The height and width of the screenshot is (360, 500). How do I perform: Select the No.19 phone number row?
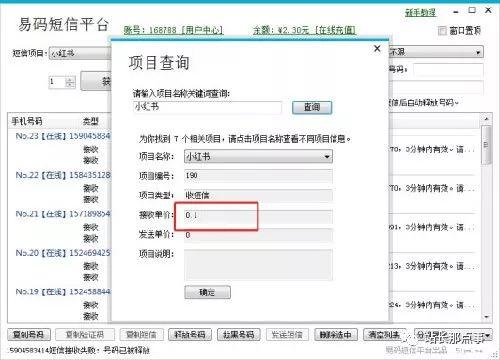63,292
